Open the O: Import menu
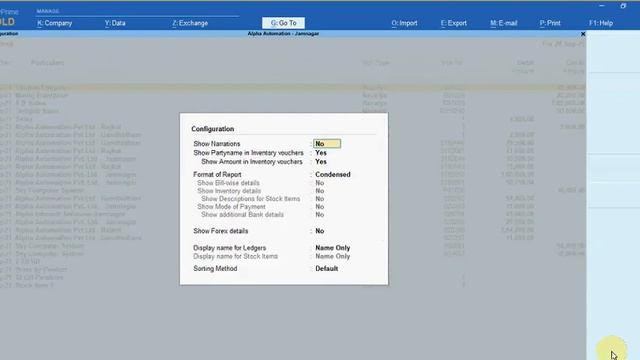Screen dimensions: 640x360 [x=404, y=23]
